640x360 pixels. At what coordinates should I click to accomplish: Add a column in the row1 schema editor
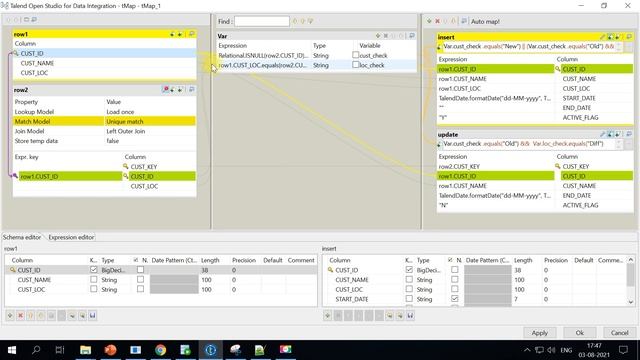tap(10, 316)
